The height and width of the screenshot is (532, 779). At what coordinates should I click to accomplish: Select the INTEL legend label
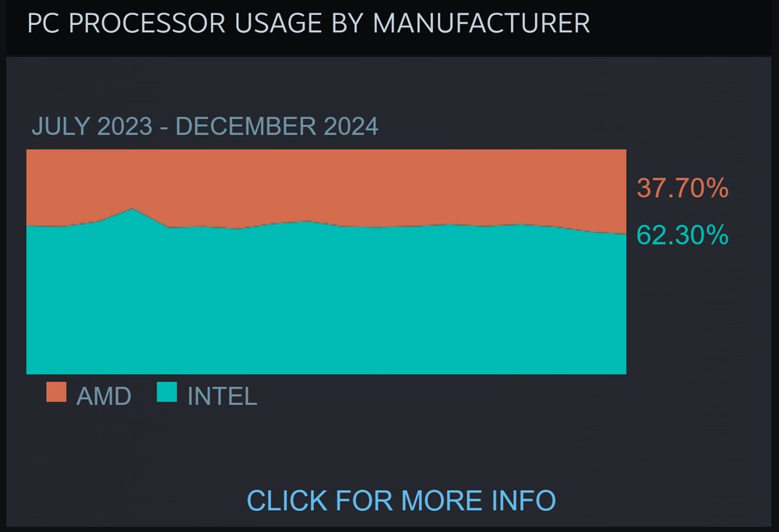coord(222,396)
